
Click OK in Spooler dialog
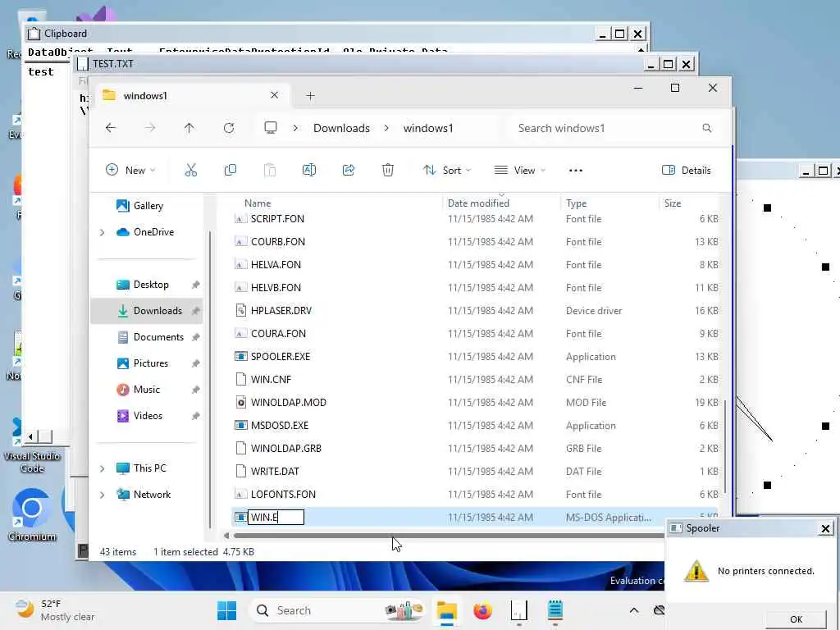[x=796, y=619]
